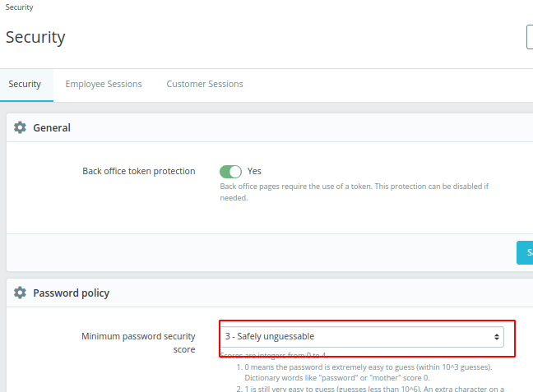Image resolution: width=533 pixels, height=392 pixels.
Task: Click the General section title
Action: pos(52,127)
